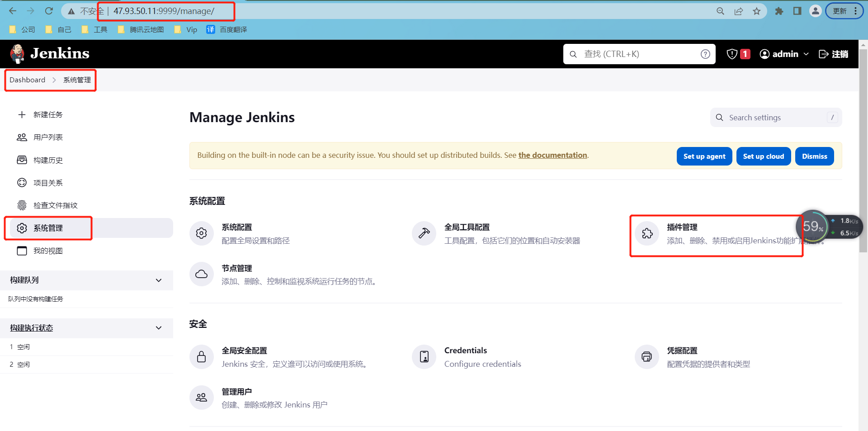Collapse the 构建队列 panel chevron
The image size is (868, 431).
(159, 280)
